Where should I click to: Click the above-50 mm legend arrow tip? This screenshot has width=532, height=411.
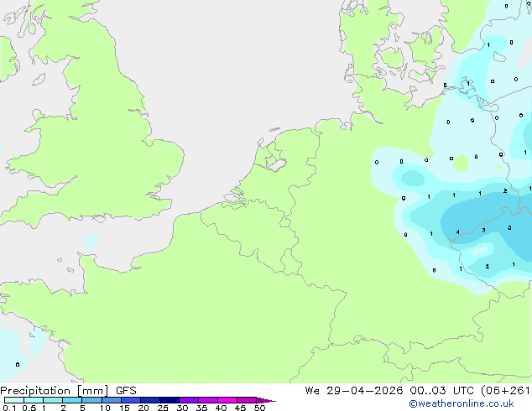pos(266,400)
